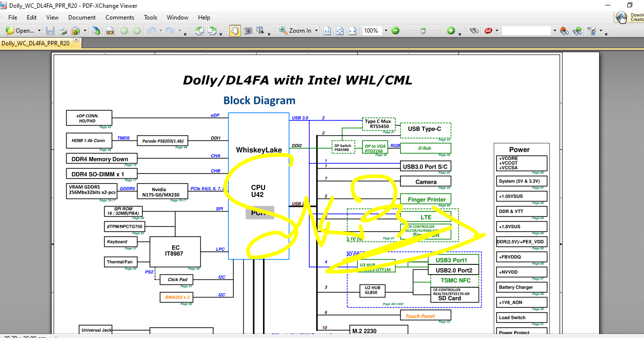Click the 'EC IT8987' block text

175,251
